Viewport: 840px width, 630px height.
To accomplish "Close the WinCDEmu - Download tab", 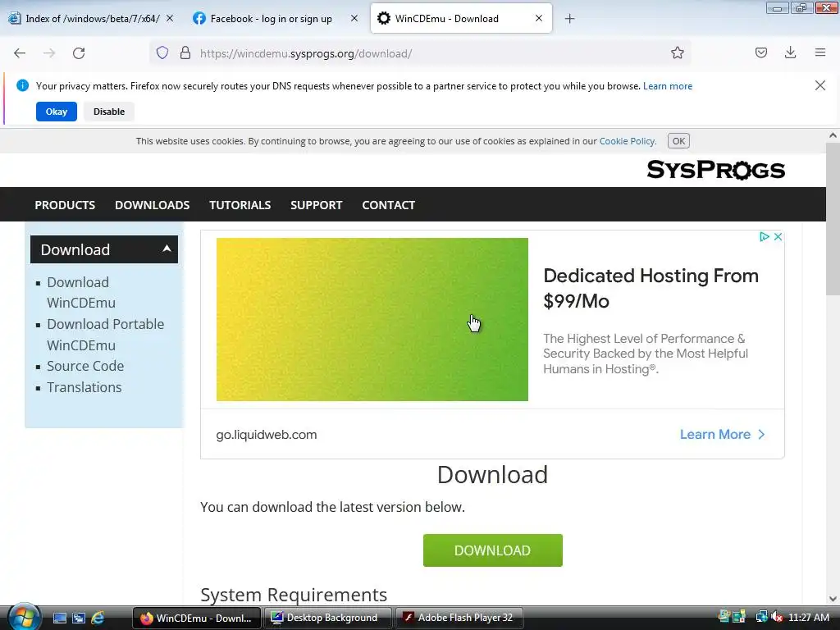I will point(539,18).
